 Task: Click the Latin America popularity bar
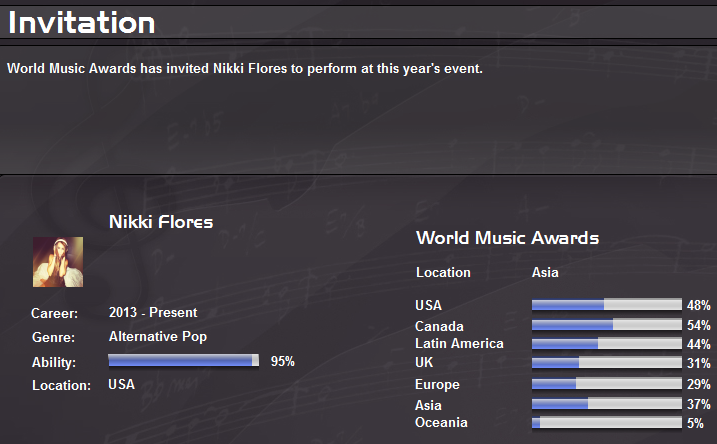pyautogui.click(x=606, y=344)
